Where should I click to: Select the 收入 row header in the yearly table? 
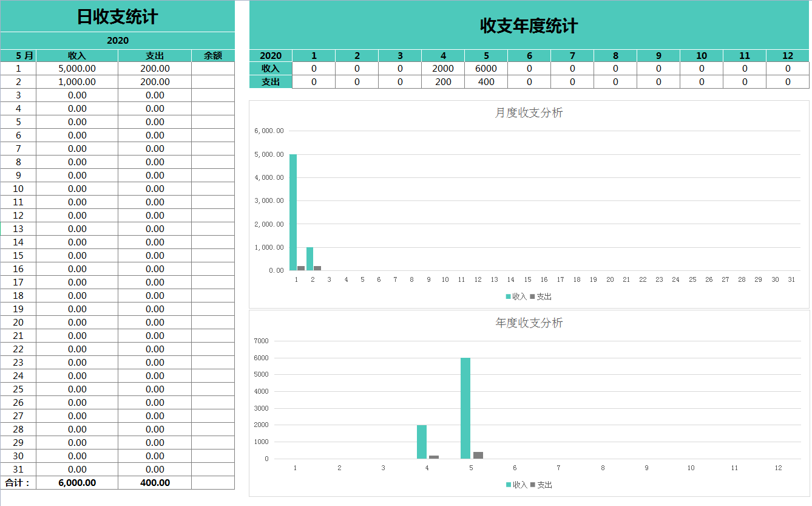click(x=270, y=68)
